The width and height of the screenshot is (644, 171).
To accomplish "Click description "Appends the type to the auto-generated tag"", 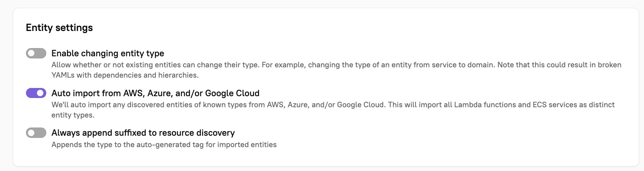I will pyautogui.click(x=164, y=145).
